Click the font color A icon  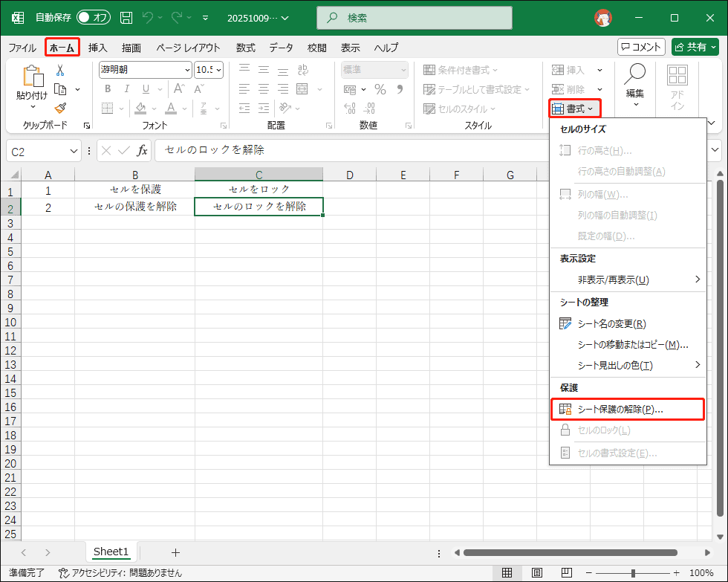(171, 109)
